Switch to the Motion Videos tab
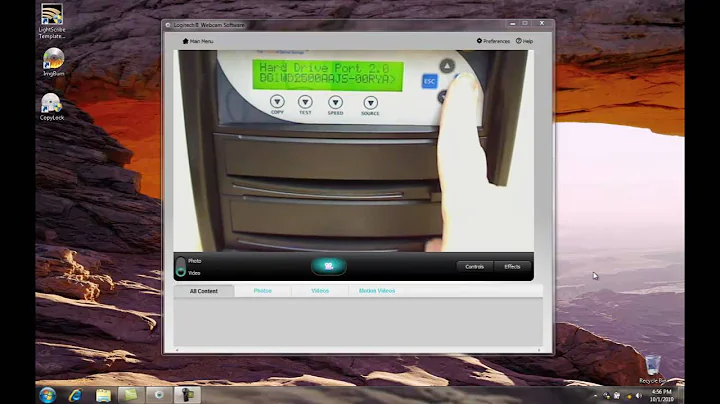720x404 pixels. pos(377,291)
